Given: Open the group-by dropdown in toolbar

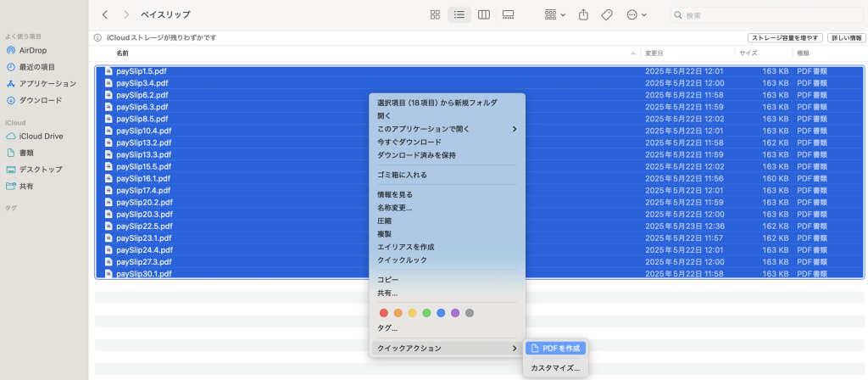Looking at the screenshot, I should 555,15.
